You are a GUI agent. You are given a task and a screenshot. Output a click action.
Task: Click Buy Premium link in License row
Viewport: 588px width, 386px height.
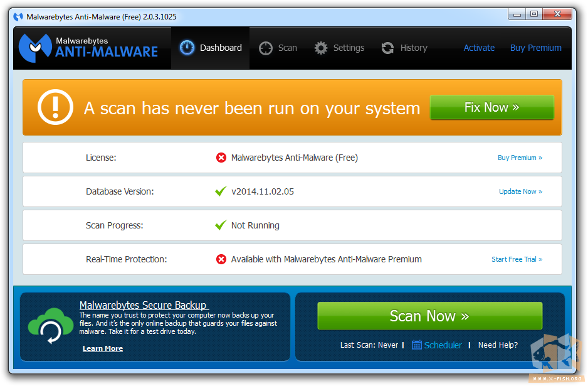(520, 158)
